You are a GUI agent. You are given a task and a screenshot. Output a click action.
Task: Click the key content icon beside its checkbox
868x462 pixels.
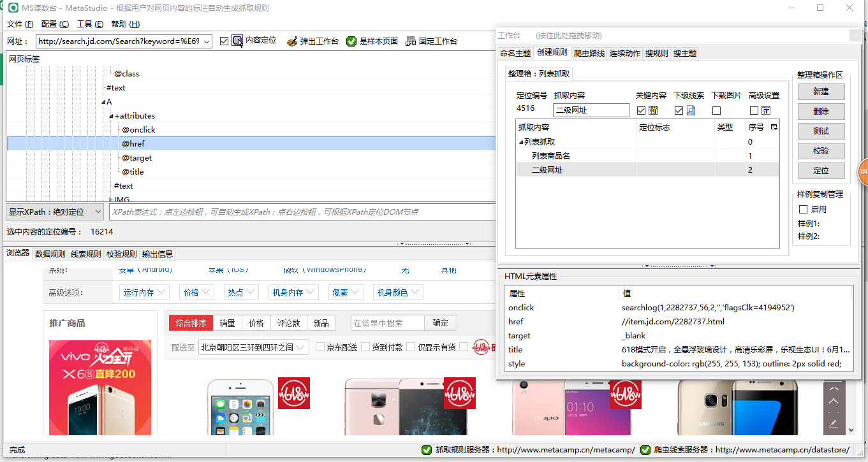[653, 110]
